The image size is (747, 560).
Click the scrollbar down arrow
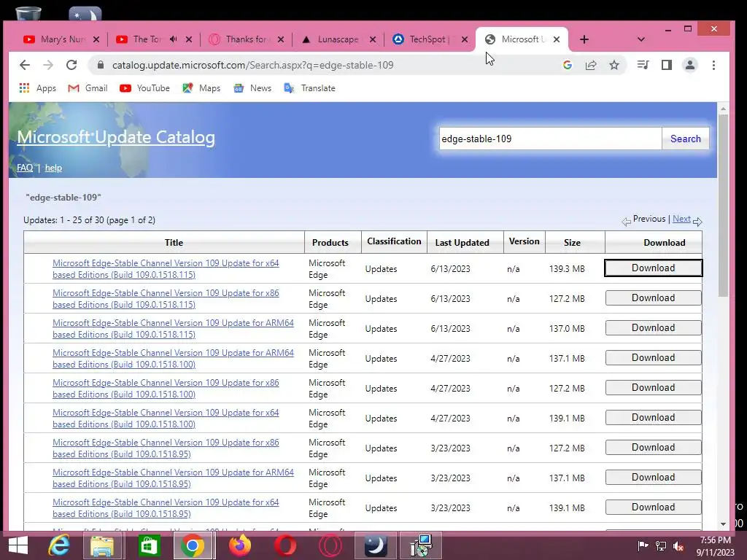pyautogui.click(x=723, y=524)
